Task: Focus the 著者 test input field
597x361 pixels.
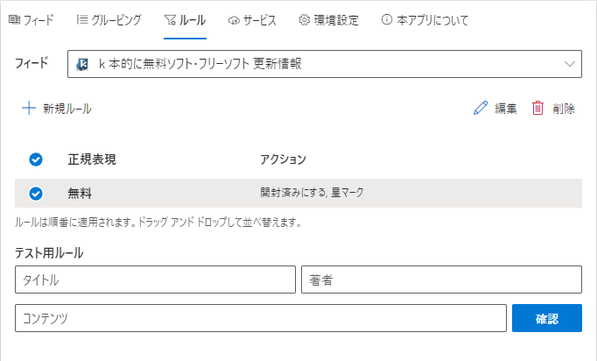Action: coord(442,280)
